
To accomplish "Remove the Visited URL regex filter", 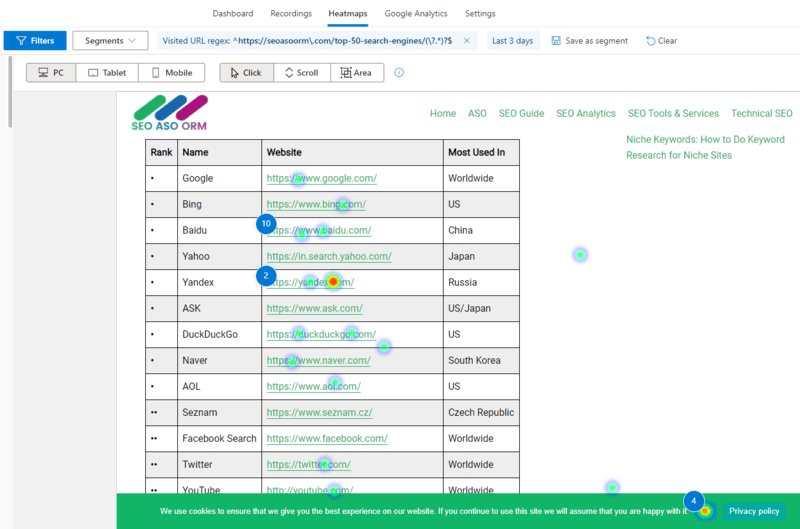I will coord(467,41).
